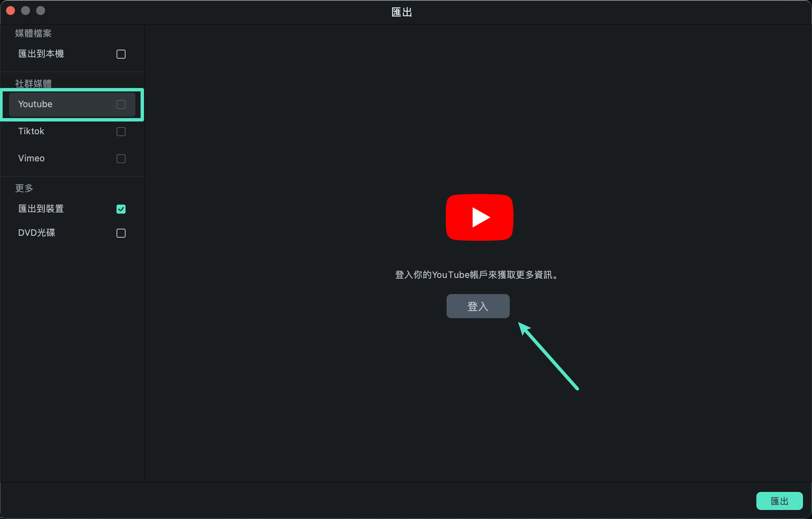Viewport: 812px width, 519px height.
Task: Click the 媒體檔案 section header
Action: point(33,33)
